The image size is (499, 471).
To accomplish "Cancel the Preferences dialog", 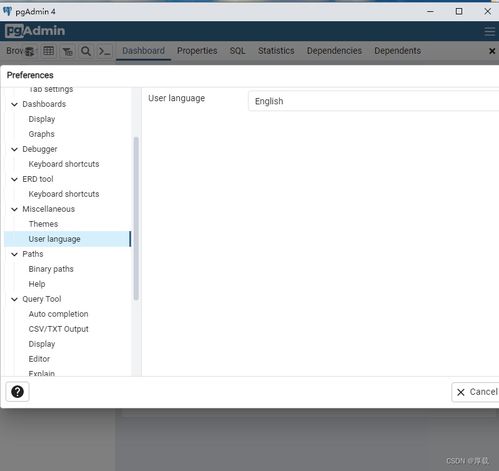I will pos(477,392).
